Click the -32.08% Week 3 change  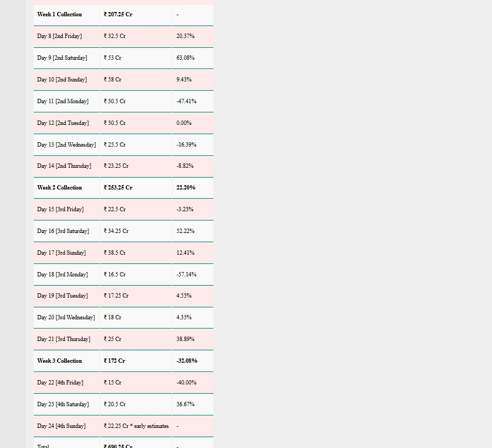click(187, 361)
